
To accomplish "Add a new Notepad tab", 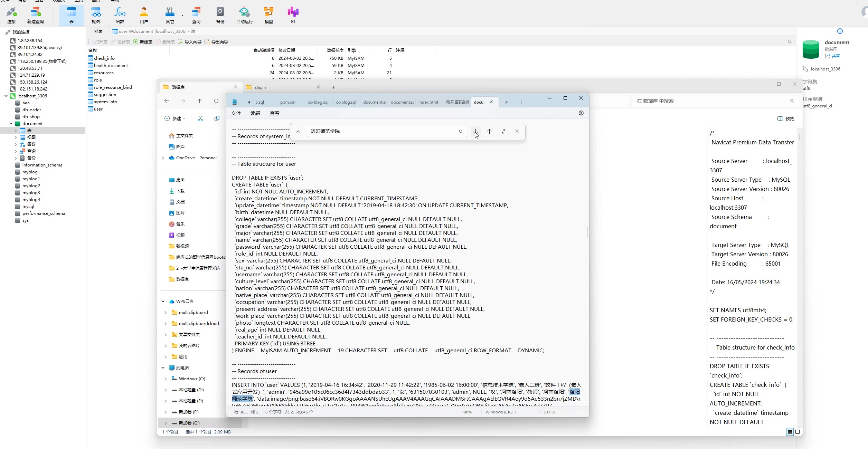I will [x=521, y=102].
